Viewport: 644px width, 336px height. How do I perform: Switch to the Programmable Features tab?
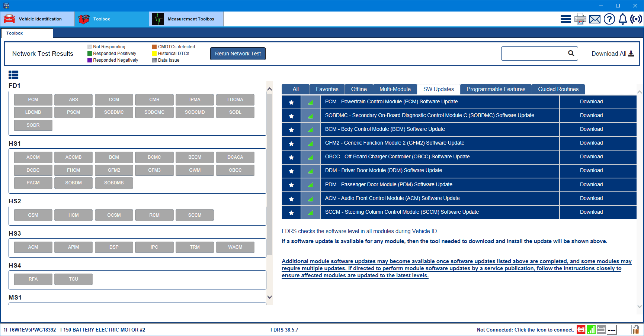(496, 89)
